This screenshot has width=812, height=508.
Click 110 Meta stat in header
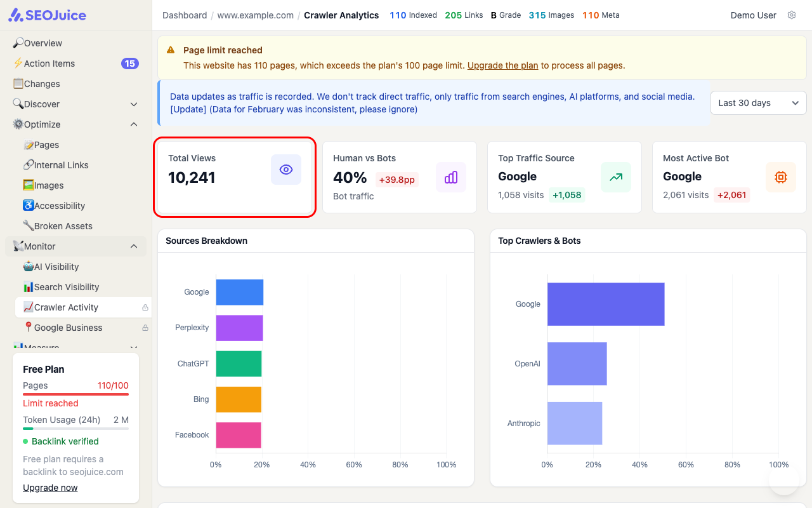click(x=601, y=15)
